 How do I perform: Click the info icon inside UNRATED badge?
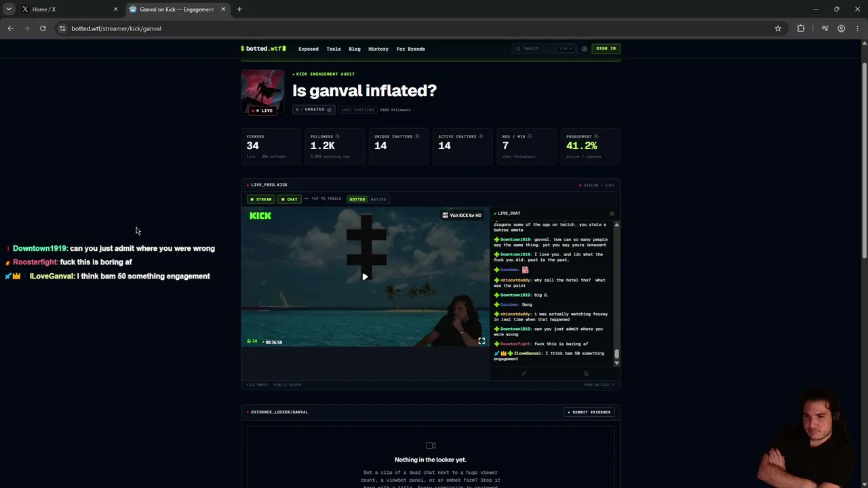(330, 110)
